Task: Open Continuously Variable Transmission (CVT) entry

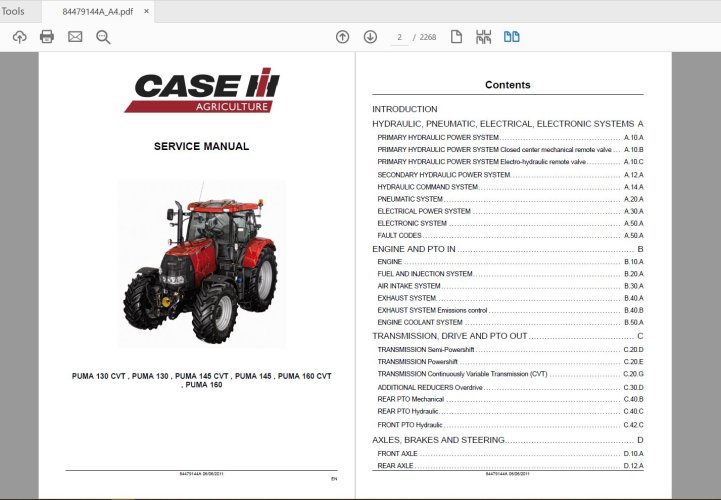Action: click(510, 374)
